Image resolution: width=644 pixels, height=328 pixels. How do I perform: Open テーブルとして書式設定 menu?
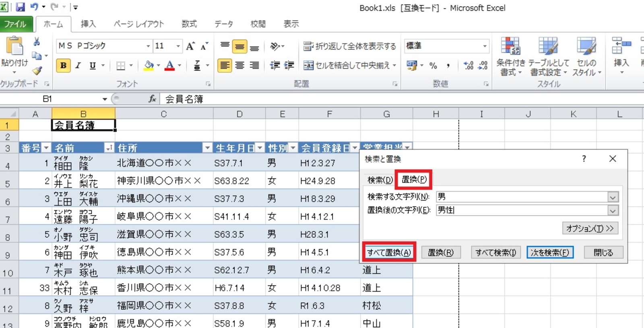(x=548, y=56)
